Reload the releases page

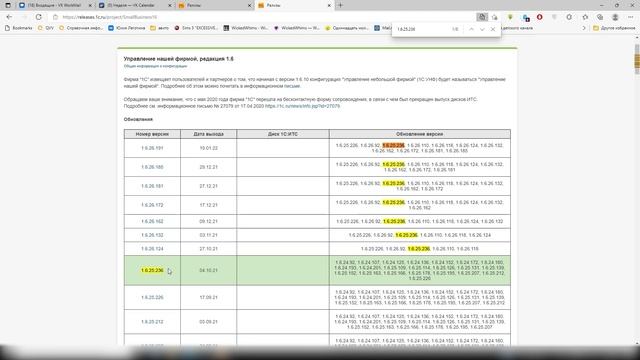click(x=38, y=17)
